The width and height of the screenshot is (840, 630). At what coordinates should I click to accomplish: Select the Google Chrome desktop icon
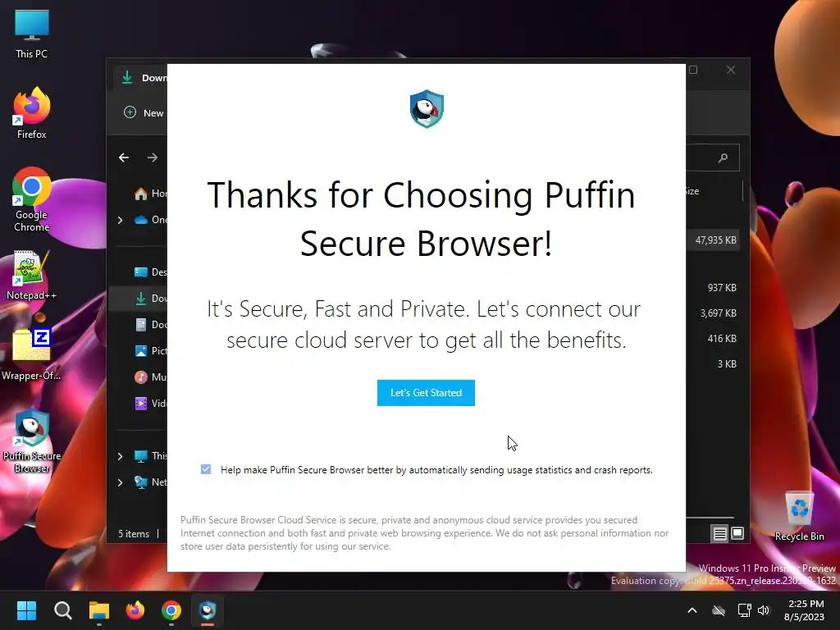[x=32, y=199]
